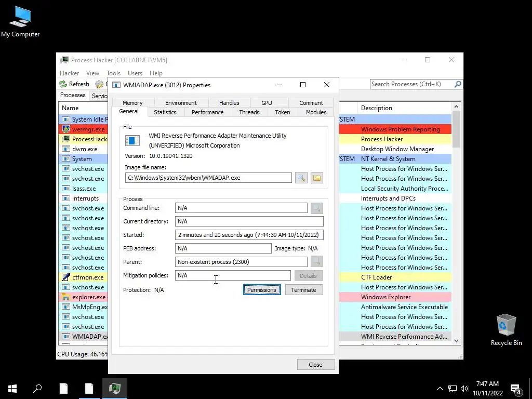Click the Image file name field

[208, 178]
